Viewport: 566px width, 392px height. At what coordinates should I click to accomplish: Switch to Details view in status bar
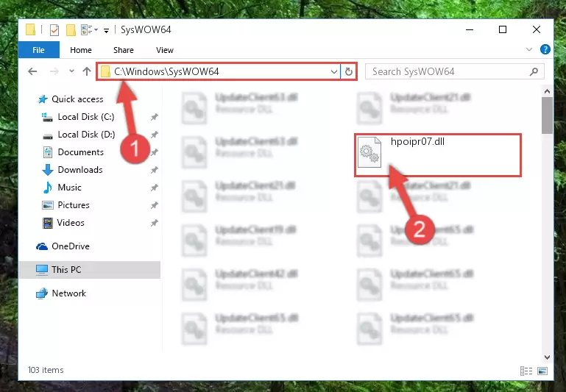(526, 371)
